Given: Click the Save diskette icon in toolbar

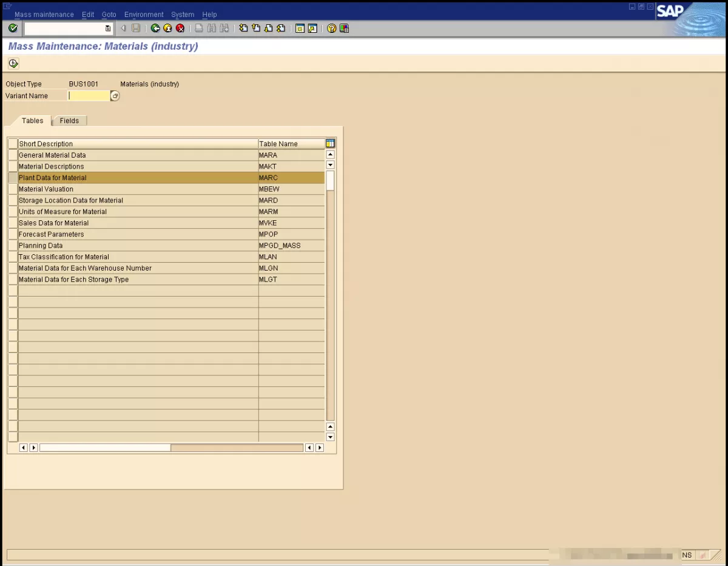Looking at the screenshot, I should coord(136,29).
